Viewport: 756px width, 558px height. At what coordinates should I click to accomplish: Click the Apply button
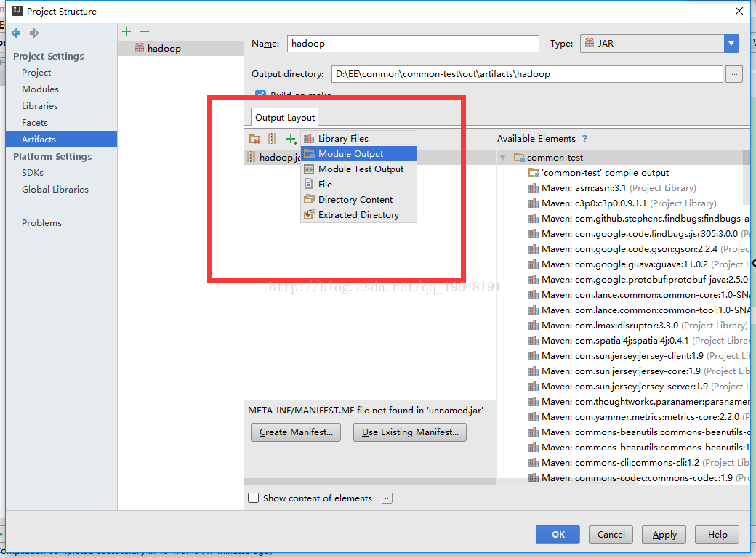tap(664, 535)
